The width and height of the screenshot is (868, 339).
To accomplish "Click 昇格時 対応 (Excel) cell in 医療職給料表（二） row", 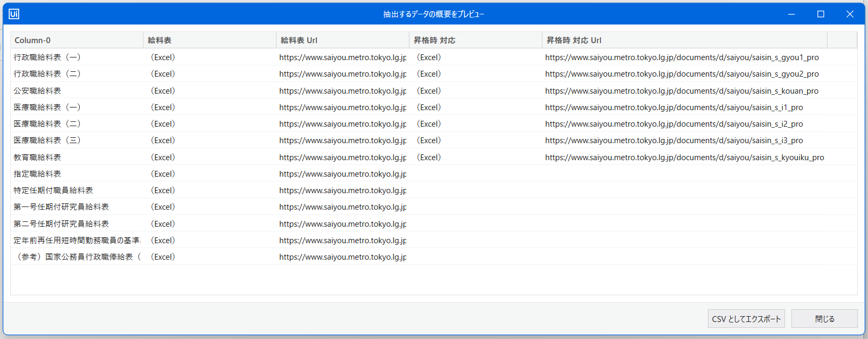I will coord(475,124).
